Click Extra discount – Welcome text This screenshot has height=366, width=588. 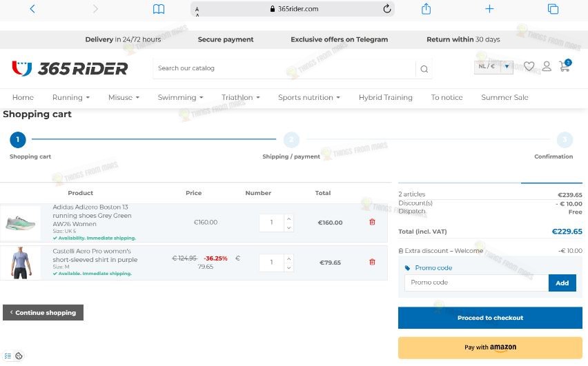[x=444, y=251]
